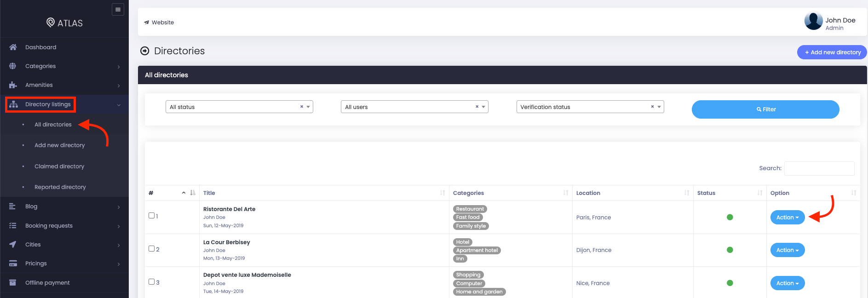Sort table by Status column arrows
This screenshot has height=298, width=868.
point(760,193)
